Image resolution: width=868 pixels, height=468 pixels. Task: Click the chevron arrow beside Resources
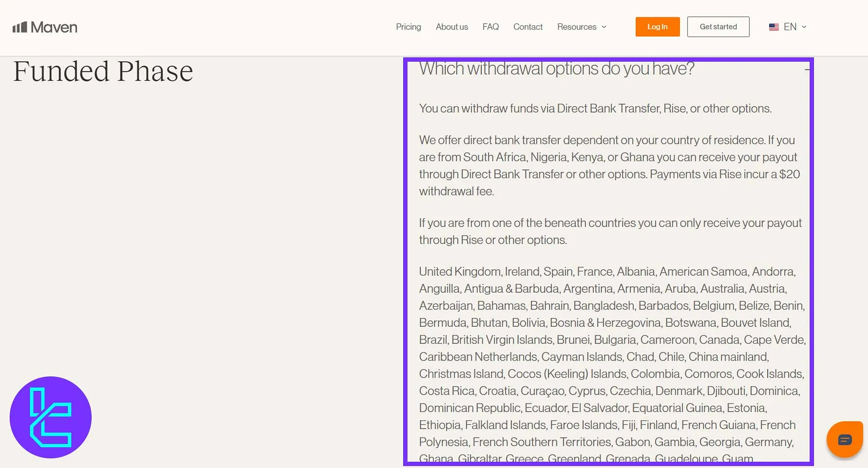(604, 27)
